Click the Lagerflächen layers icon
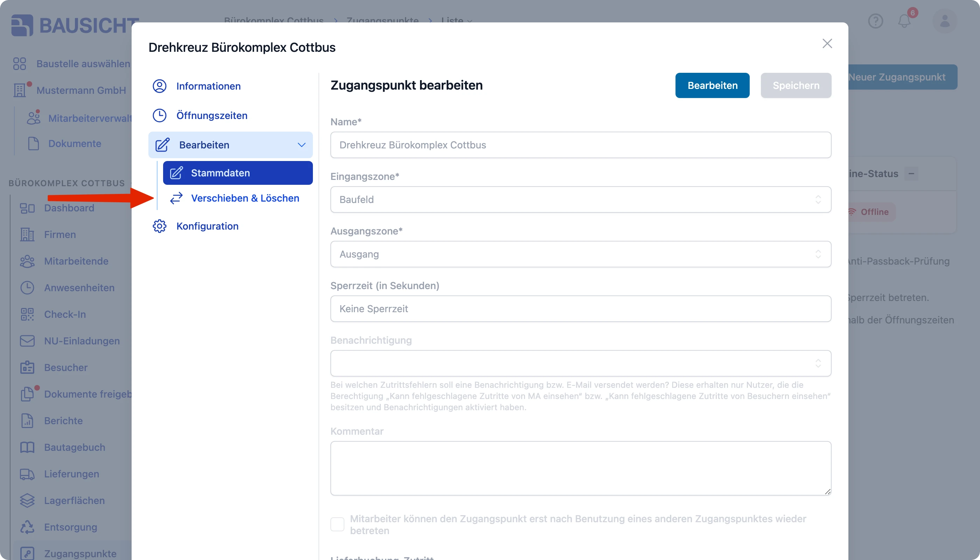The image size is (980, 560). (x=27, y=500)
